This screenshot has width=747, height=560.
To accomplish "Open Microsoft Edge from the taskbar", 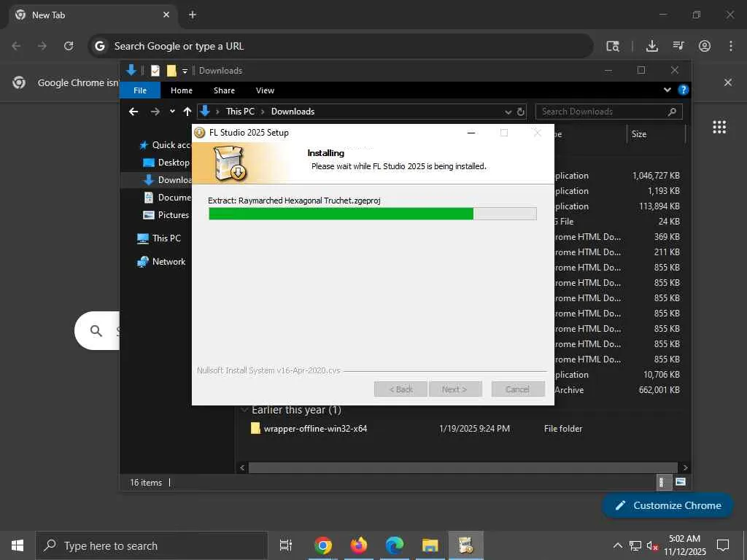I will [x=395, y=545].
